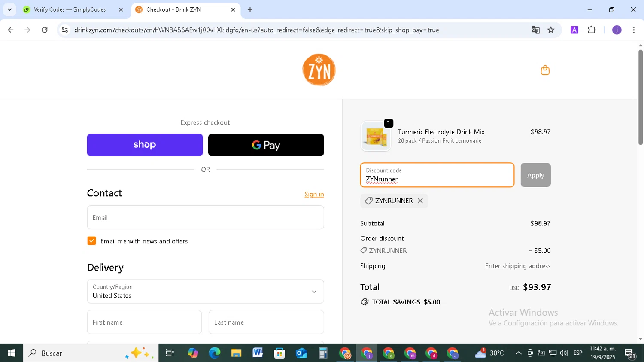The height and width of the screenshot is (362, 644).
Task: Focus the Last name field
Action: pos(266,322)
